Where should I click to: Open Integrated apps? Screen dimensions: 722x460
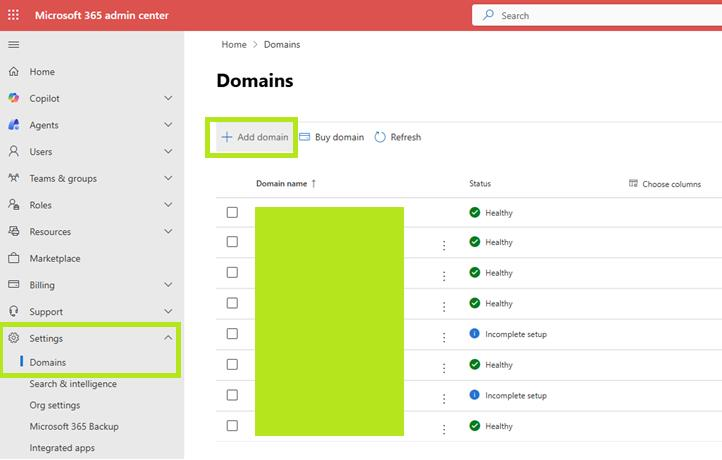(x=62, y=448)
